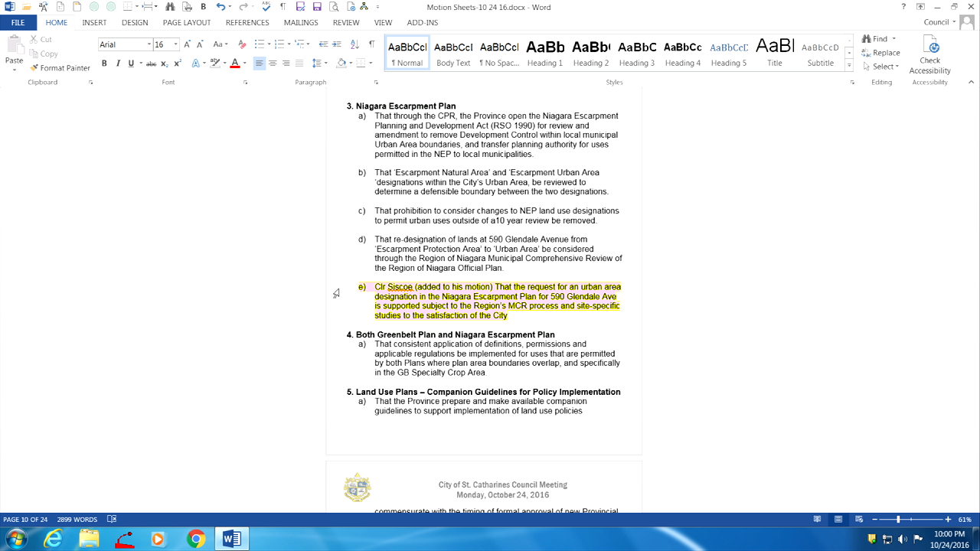Open Select dropdown in Editing group
Image resolution: width=980 pixels, height=551 pixels.
click(880, 67)
